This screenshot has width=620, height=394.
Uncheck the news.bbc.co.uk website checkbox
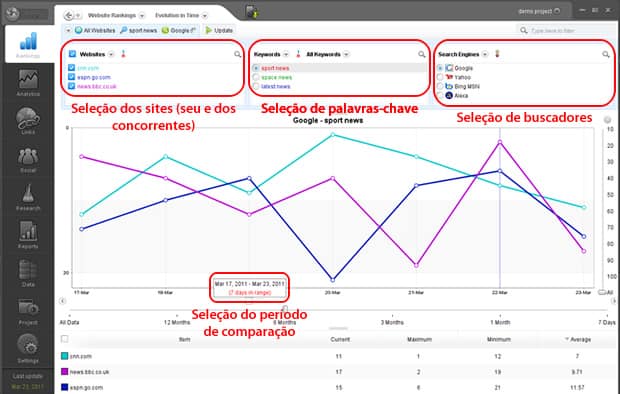[72, 86]
